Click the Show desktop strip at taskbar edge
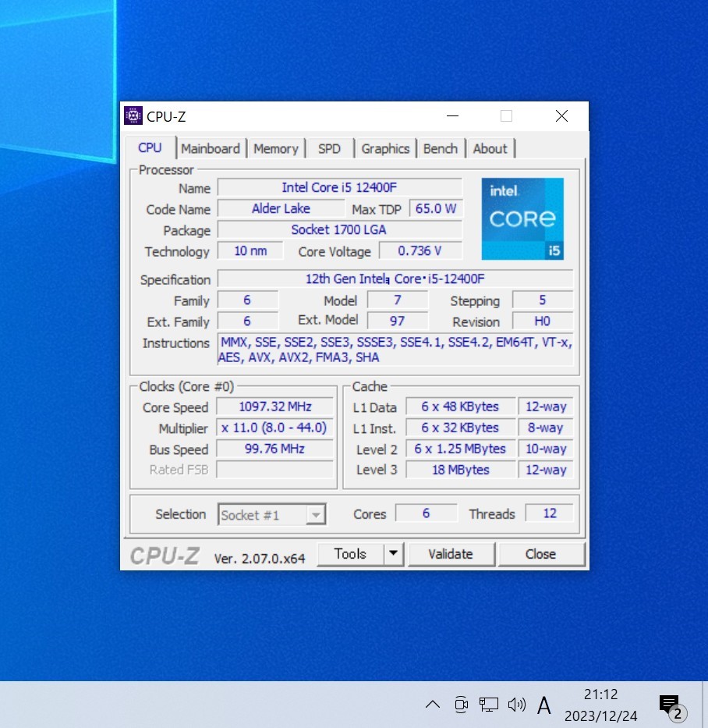 [705, 705]
